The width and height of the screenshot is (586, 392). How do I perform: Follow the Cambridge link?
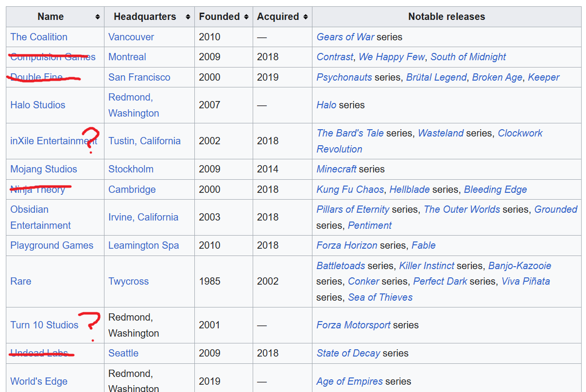click(x=132, y=189)
